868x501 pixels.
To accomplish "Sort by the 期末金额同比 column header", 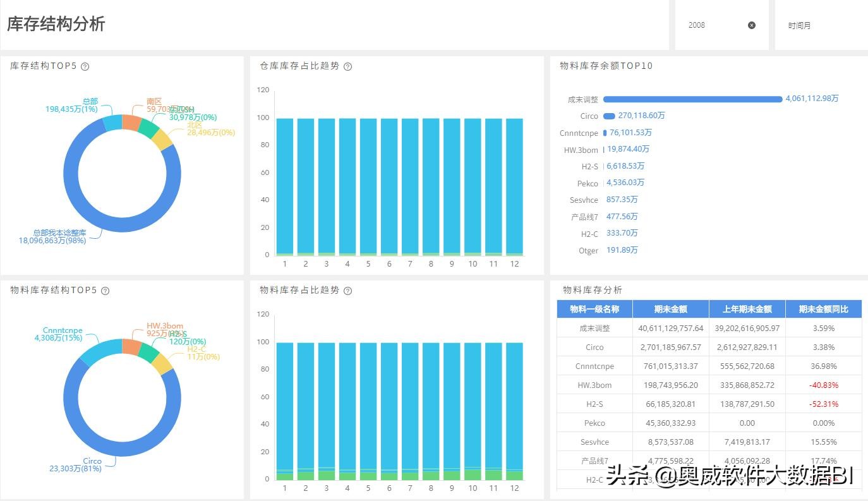I will pos(823,309).
